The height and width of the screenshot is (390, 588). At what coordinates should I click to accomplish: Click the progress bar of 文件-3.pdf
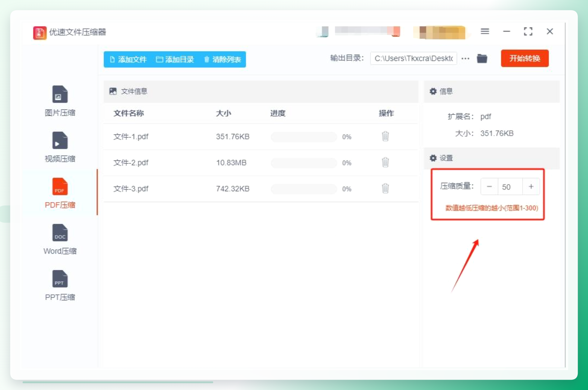point(304,189)
